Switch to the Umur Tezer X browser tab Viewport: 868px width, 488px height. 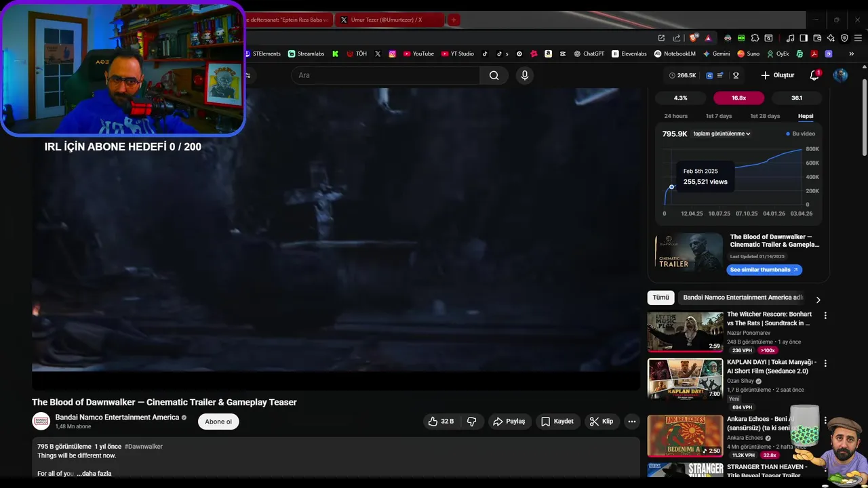coord(391,20)
